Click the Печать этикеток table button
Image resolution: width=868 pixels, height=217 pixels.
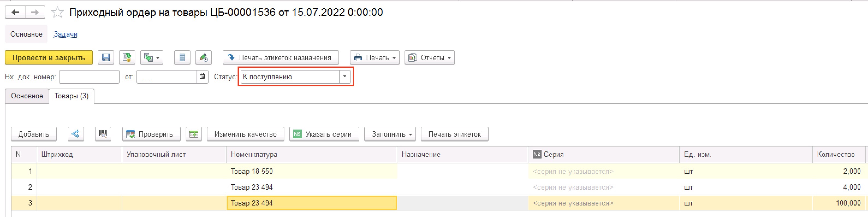pos(454,134)
